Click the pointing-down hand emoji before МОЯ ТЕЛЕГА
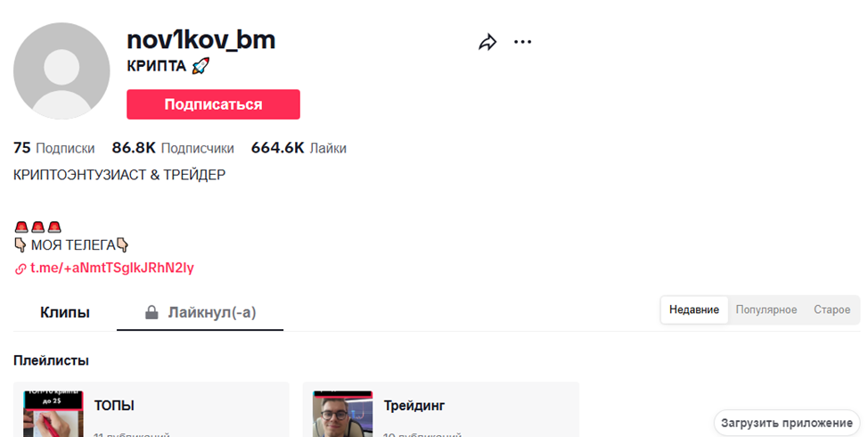868x437 pixels. [20, 244]
